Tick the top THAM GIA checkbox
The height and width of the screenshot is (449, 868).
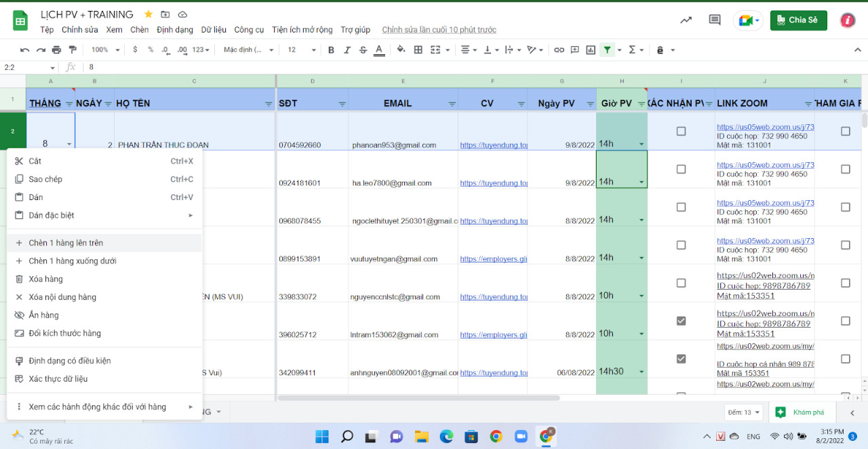click(844, 132)
